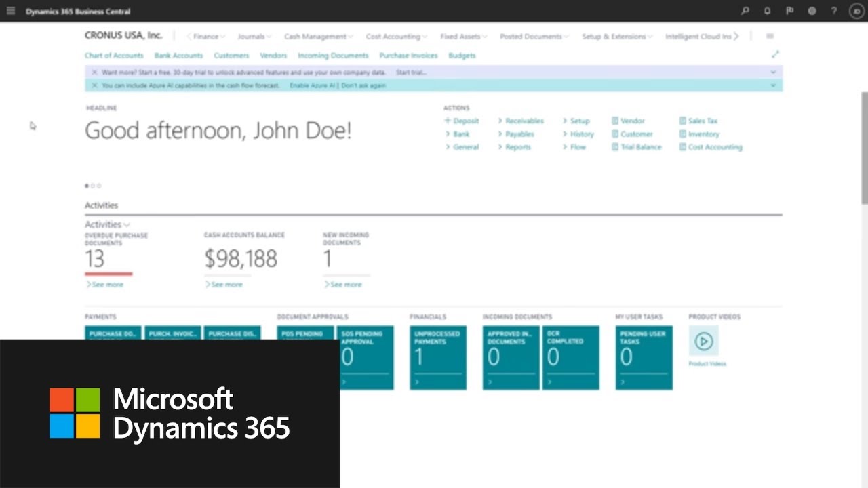868x488 pixels.
Task: See more under Overdue Purchase Documents
Action: [105, 285]
